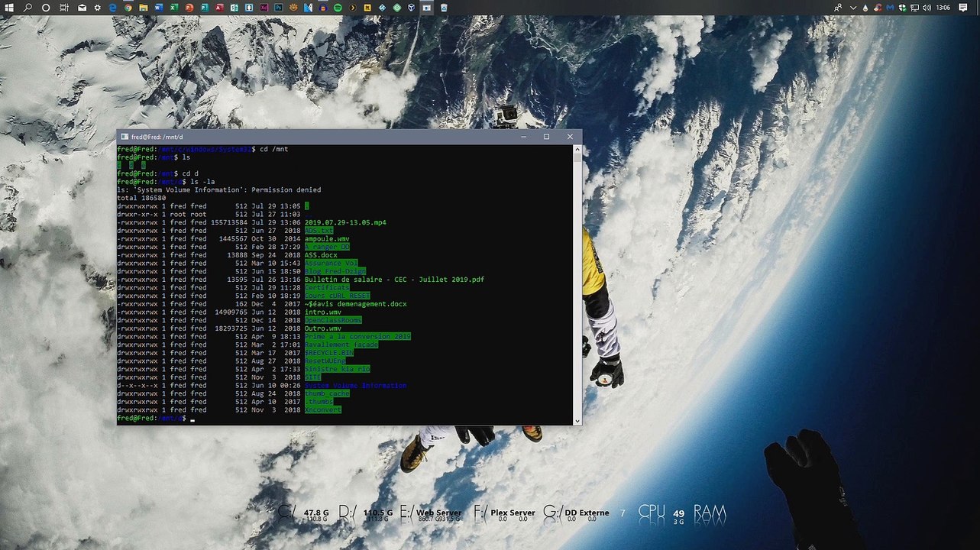Open Malwarebytes tray icon
Screen dimensions: 980x550
tap(891, 8)
